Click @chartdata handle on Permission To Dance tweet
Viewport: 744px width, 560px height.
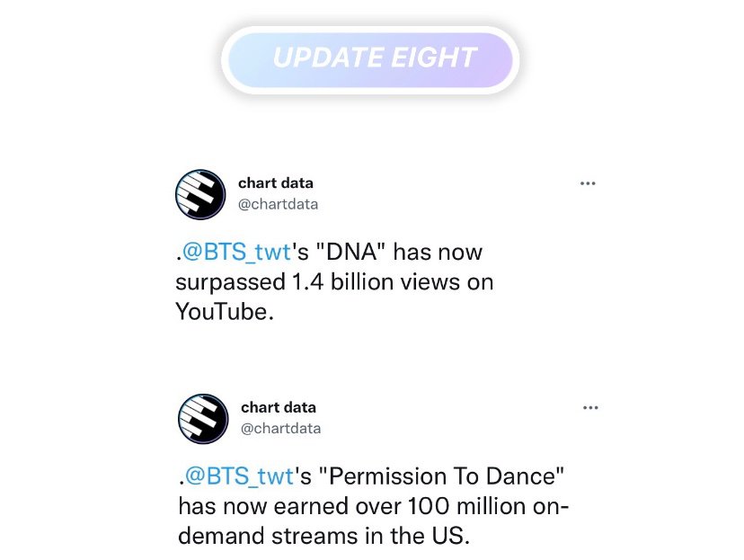pos(281,429)
